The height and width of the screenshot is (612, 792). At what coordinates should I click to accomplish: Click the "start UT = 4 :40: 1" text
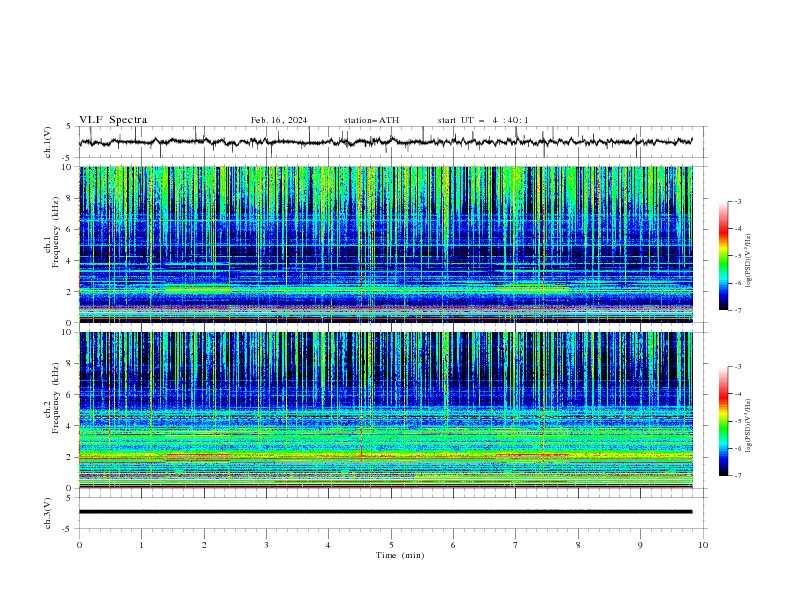coord(483,120)
